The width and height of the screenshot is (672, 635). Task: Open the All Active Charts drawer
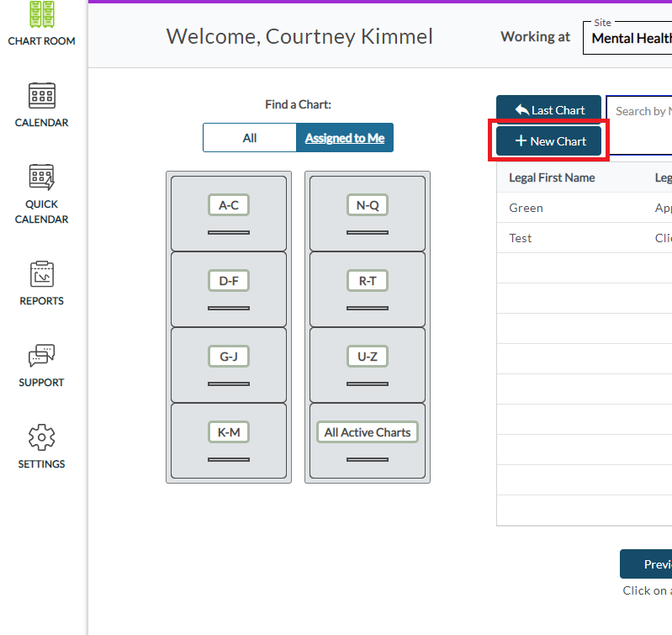[x=368, y=440]
